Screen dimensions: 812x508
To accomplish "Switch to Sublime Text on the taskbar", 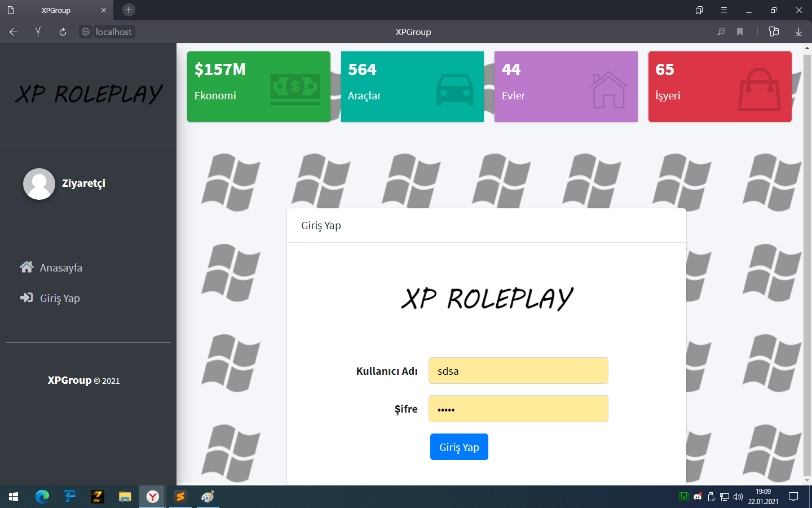I will (x=180, y=497).
